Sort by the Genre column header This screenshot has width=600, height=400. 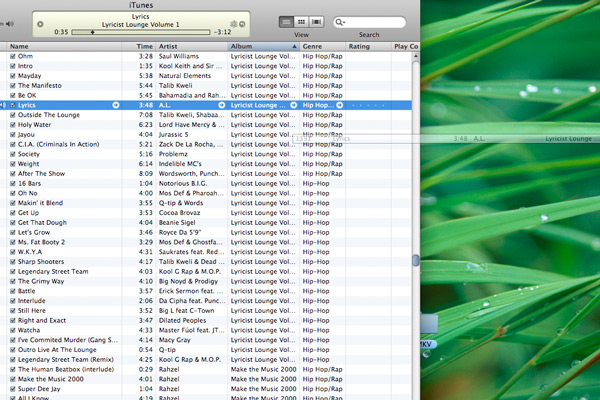pos(323,46)
